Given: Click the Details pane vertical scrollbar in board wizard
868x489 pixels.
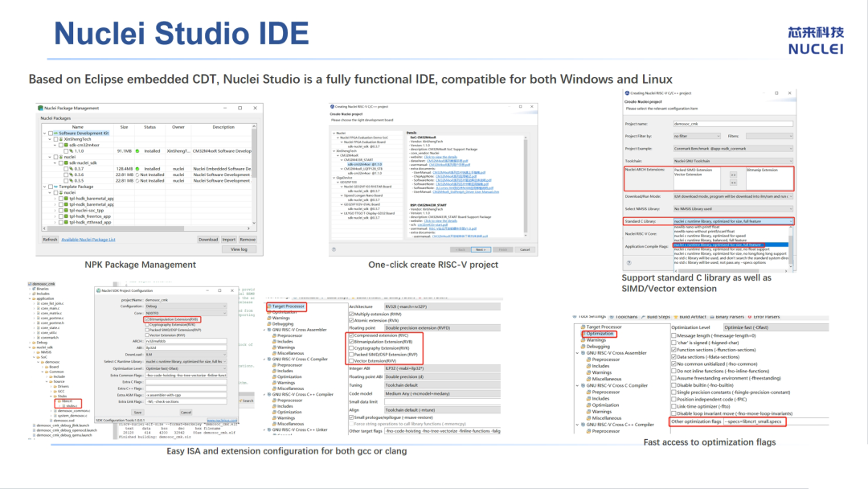Looking at the screenshot, I should (x=526, y=186).
